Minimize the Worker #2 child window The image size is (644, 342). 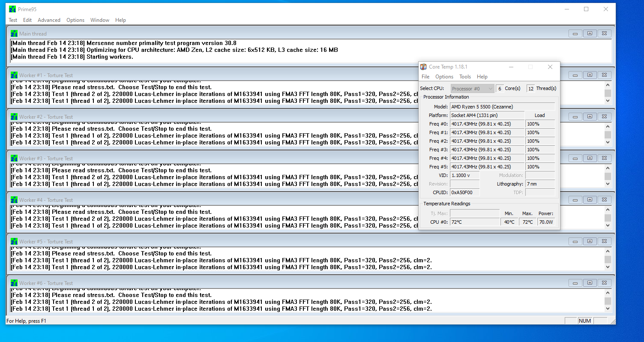pyautogui.click(x=575, y=117)
